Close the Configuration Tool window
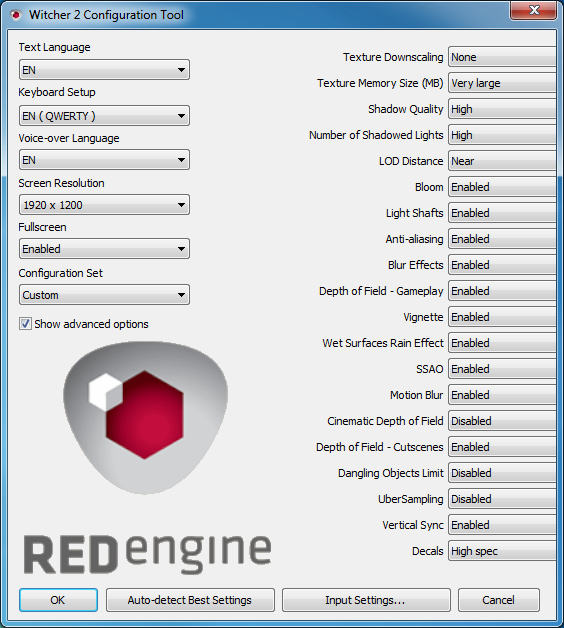 tap(533, 10)
